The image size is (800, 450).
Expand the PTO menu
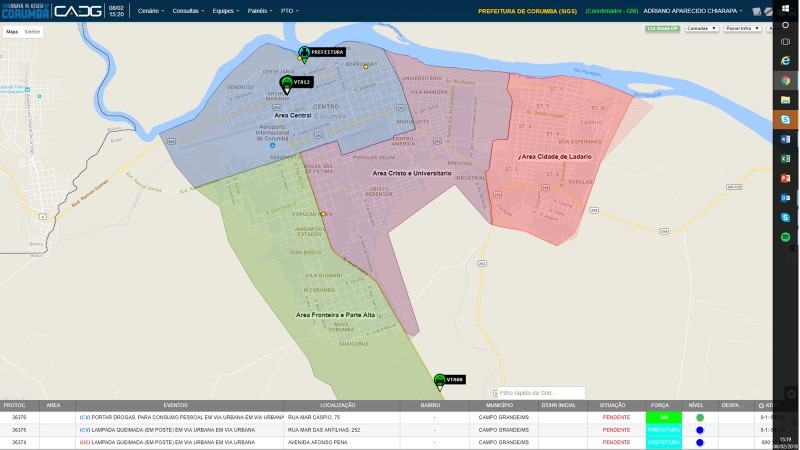click(289, 11)
